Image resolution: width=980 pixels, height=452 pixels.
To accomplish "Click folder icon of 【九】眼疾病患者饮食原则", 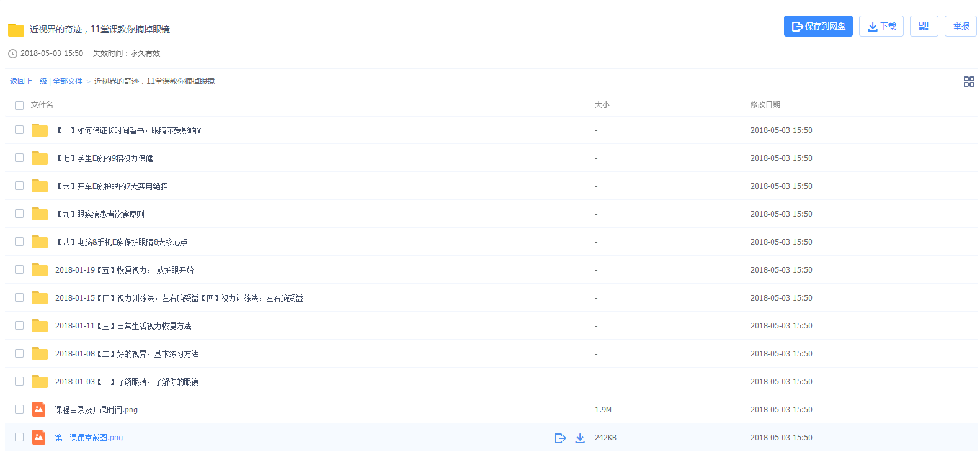I will tap(40, 214).
